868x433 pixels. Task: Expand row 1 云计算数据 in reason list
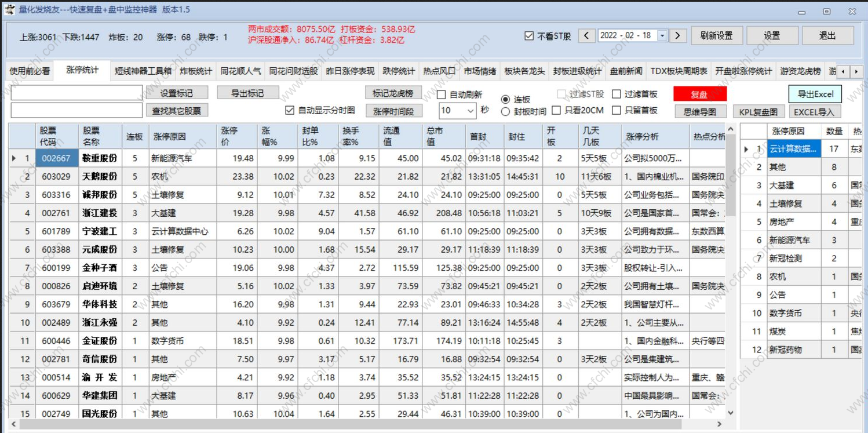click(746, 149)
